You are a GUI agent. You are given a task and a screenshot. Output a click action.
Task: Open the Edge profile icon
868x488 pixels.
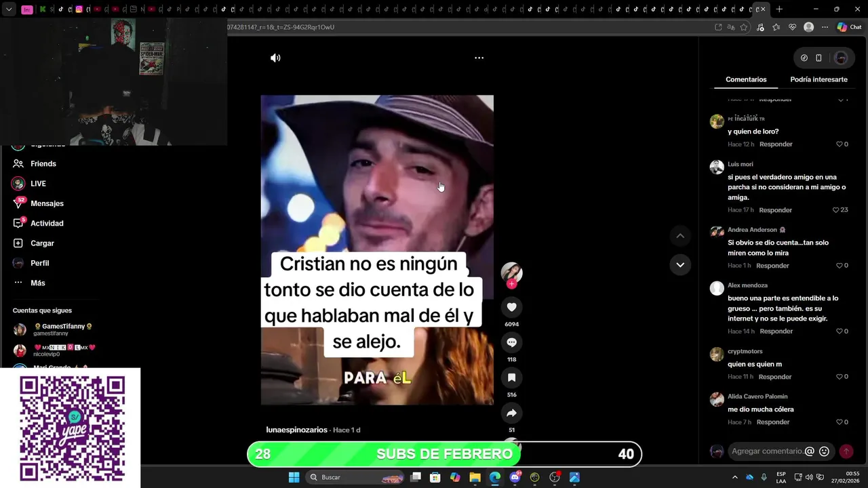(x=808, y=27)
